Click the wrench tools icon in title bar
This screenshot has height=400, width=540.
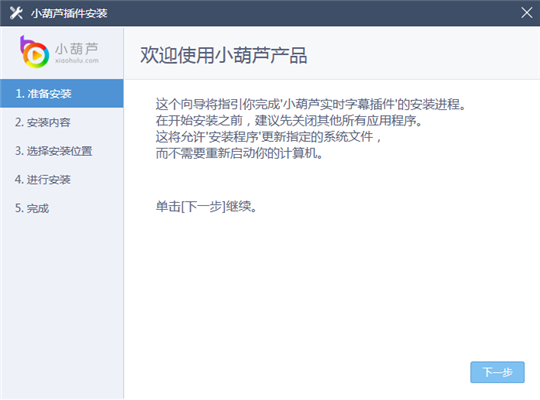coord(16,13)
